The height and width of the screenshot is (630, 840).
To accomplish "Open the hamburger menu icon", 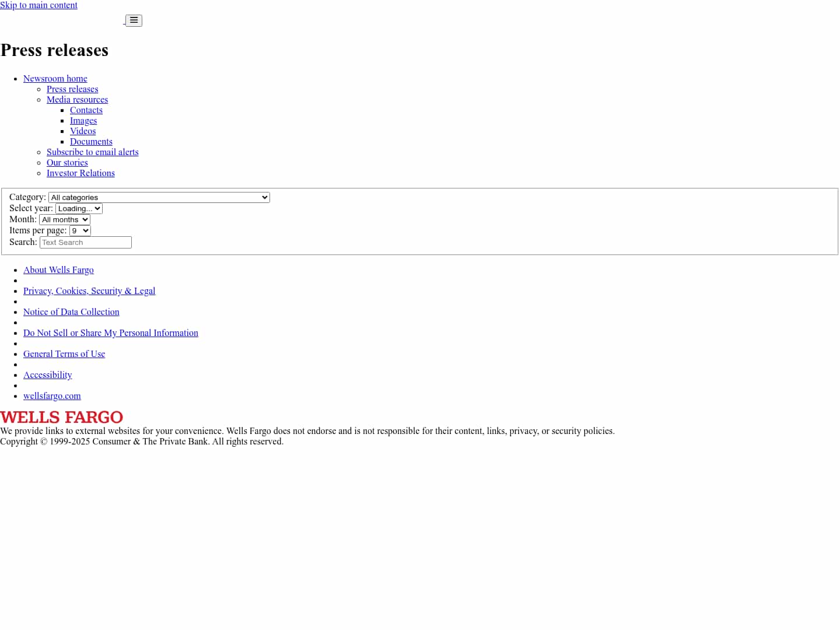I will 134,20.
